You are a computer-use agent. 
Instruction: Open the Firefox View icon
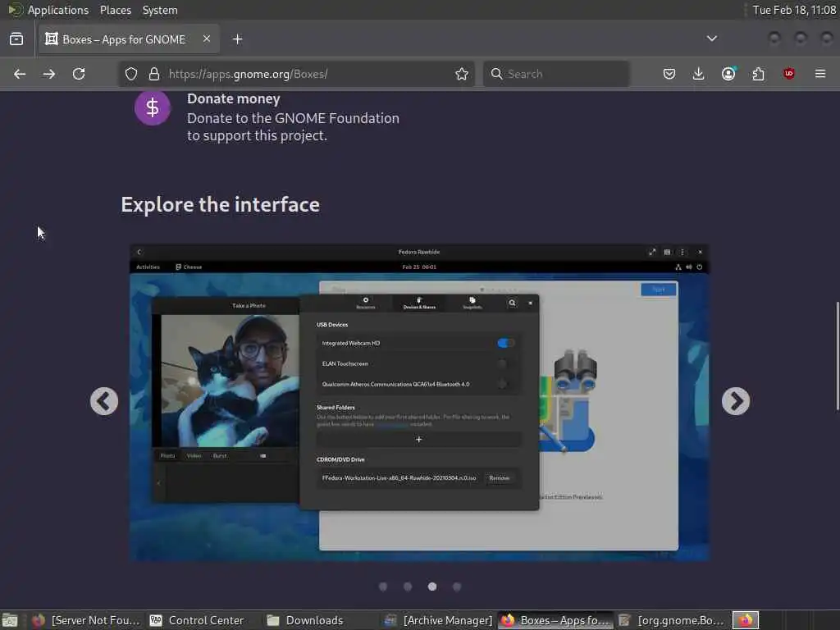pos(16,39)
